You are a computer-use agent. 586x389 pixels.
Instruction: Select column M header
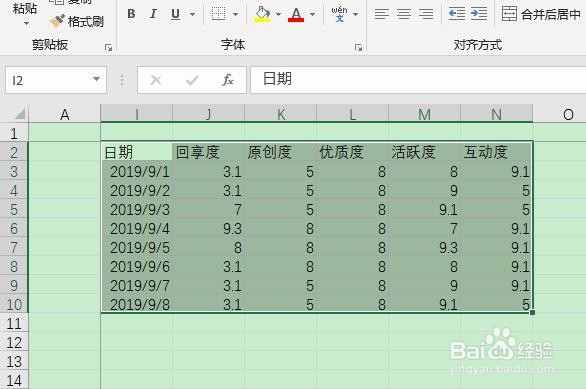(425, 114)
